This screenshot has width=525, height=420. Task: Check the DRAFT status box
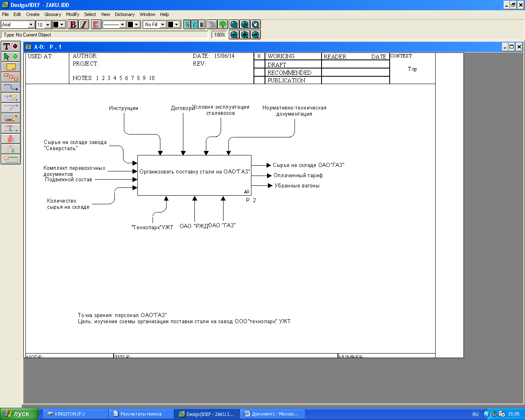259,64
